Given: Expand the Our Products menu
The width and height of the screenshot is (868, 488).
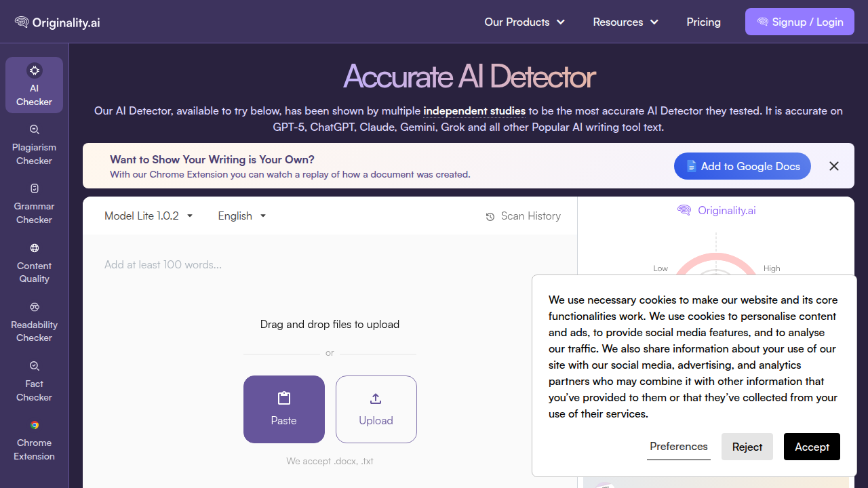Looking at the screenshot, I should (x=524, y=22).
